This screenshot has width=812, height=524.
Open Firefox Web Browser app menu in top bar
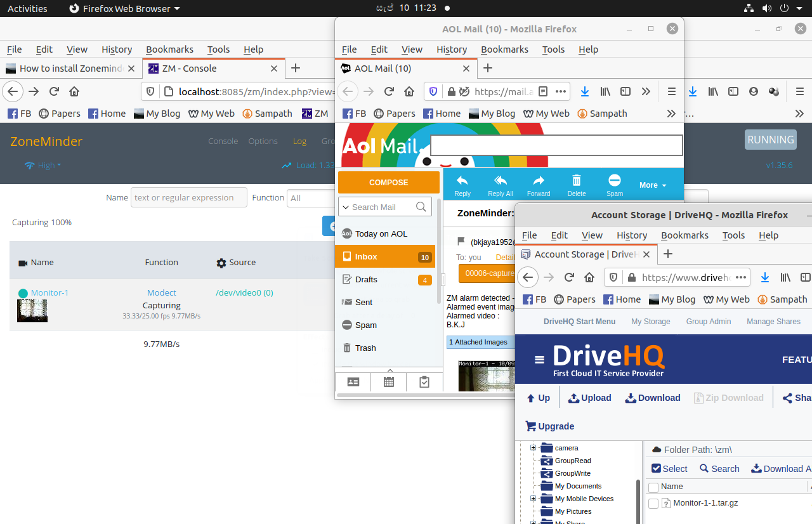coord(124,8)
